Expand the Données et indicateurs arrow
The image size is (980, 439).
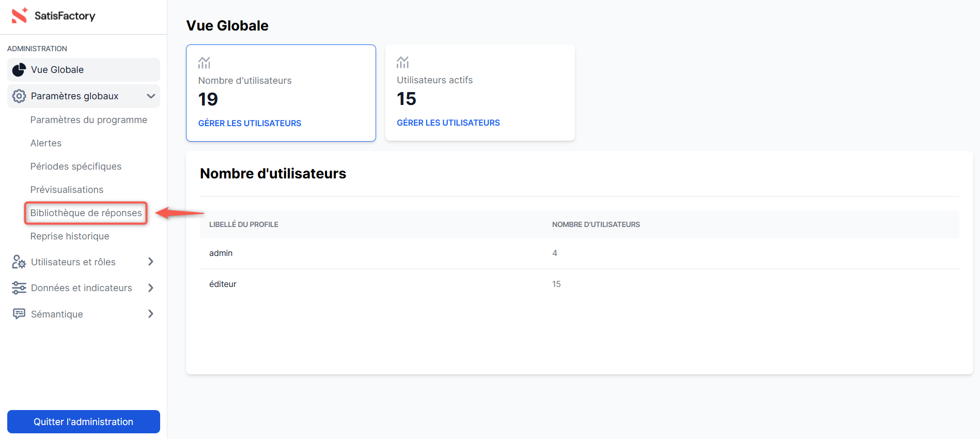click(151, 287)
